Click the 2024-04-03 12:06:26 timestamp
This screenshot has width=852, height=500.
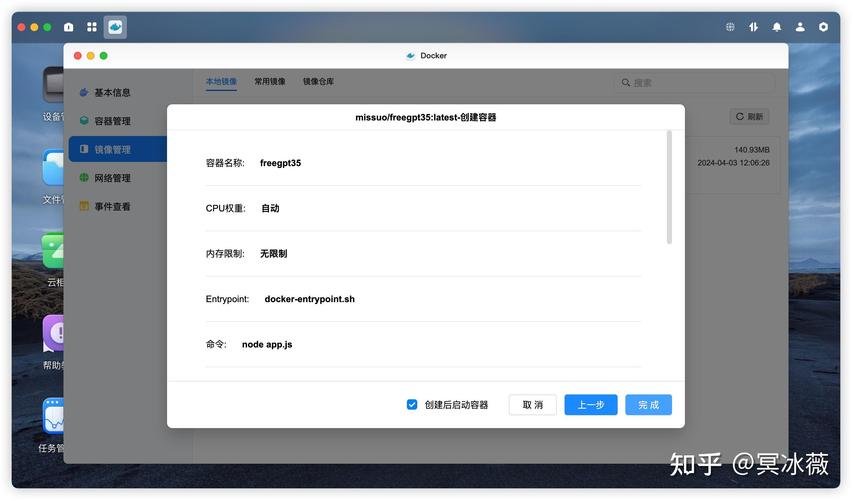coord(734,162)
